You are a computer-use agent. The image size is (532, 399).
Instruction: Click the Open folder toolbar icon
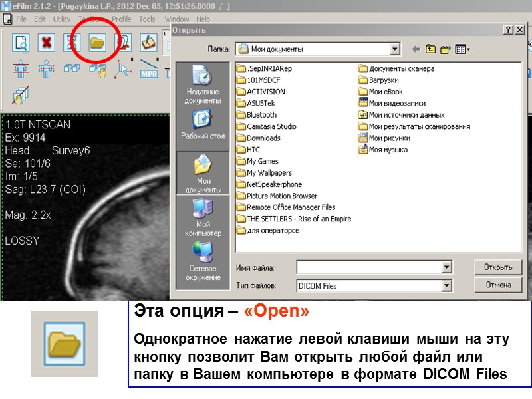pyautogui.click(x=97, y=43)
